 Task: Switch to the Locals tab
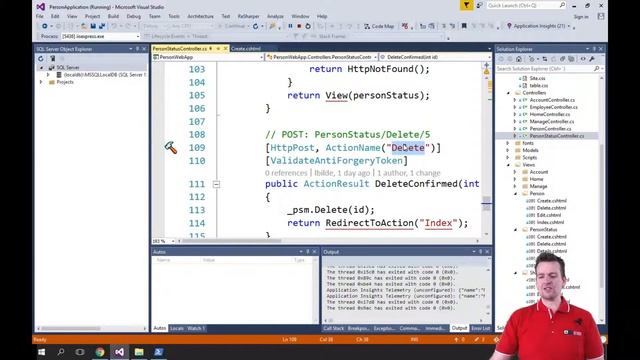[x=177, y=328]
